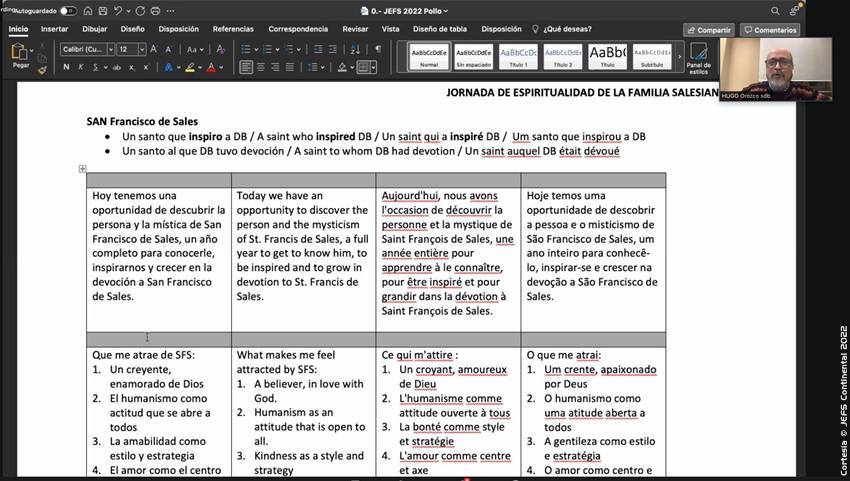
Task: Click the numbered list icon
Action: coord(267,49)
